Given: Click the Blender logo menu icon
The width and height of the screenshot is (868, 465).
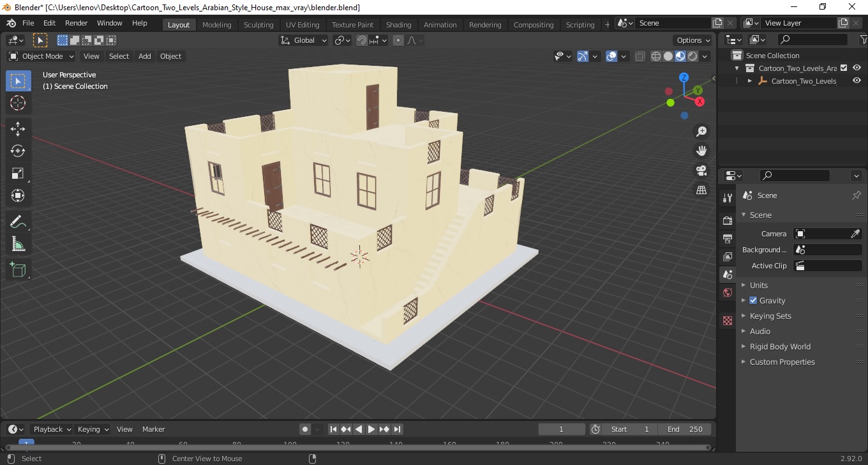Looking at the screenshot, I should [x=11, y=23].
